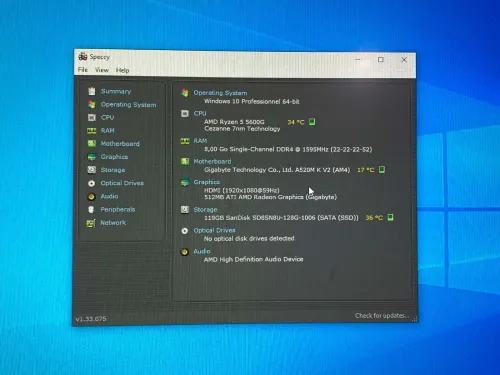Click Operating System icon in sidebar
The width and height of the screenshot is (500, 375).
click(92, 104)
